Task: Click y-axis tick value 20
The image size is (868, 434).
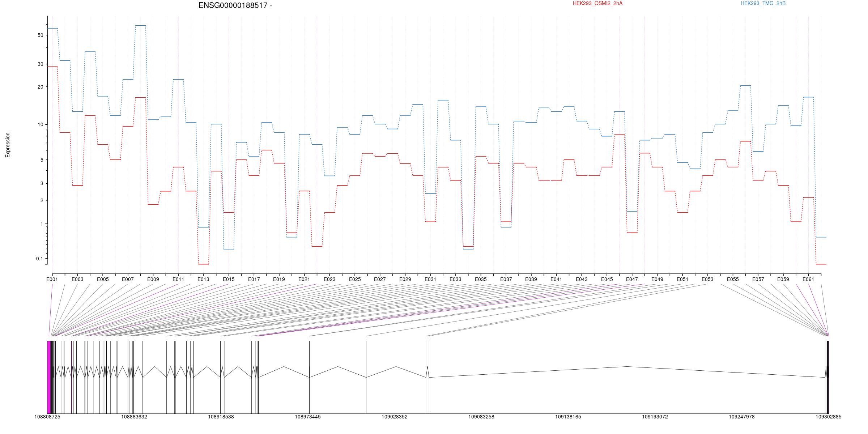Action: [40, 87]
